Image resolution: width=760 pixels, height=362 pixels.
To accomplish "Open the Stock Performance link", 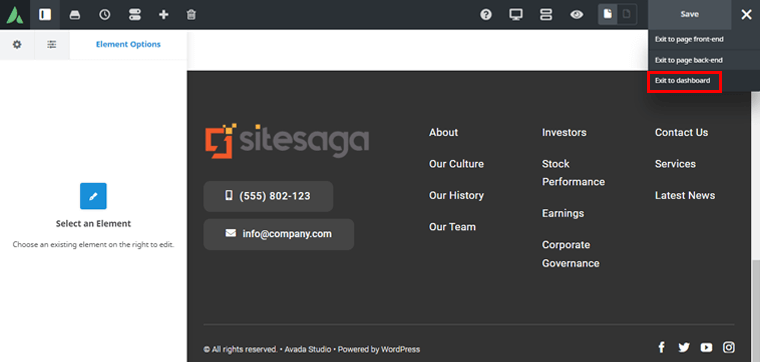I will [573, 173].
